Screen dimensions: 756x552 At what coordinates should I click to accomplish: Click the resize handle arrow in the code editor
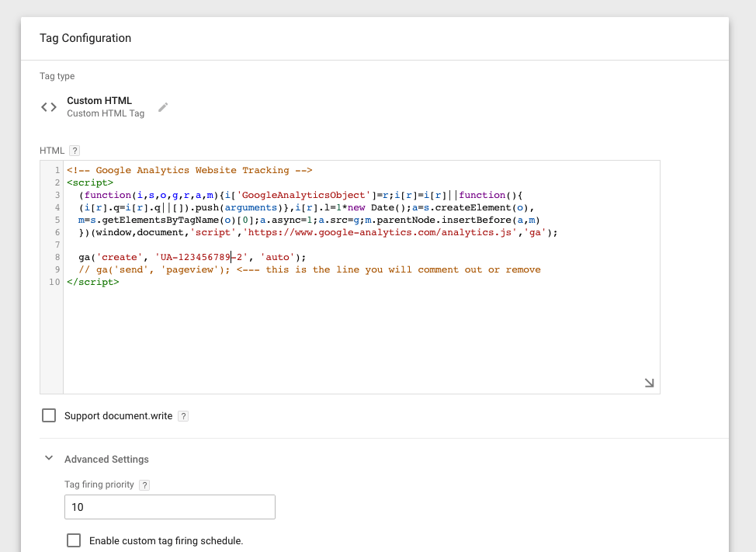[x=649, y=383]
